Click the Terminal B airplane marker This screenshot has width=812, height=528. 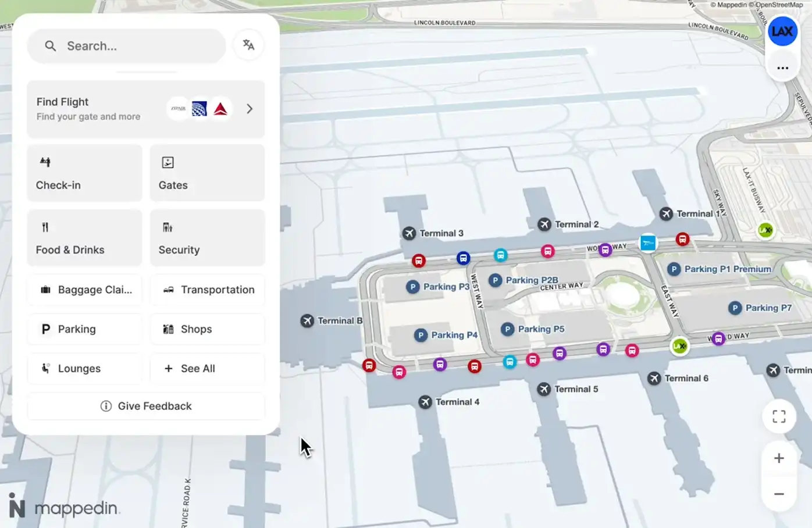click(x=307, y=321)
